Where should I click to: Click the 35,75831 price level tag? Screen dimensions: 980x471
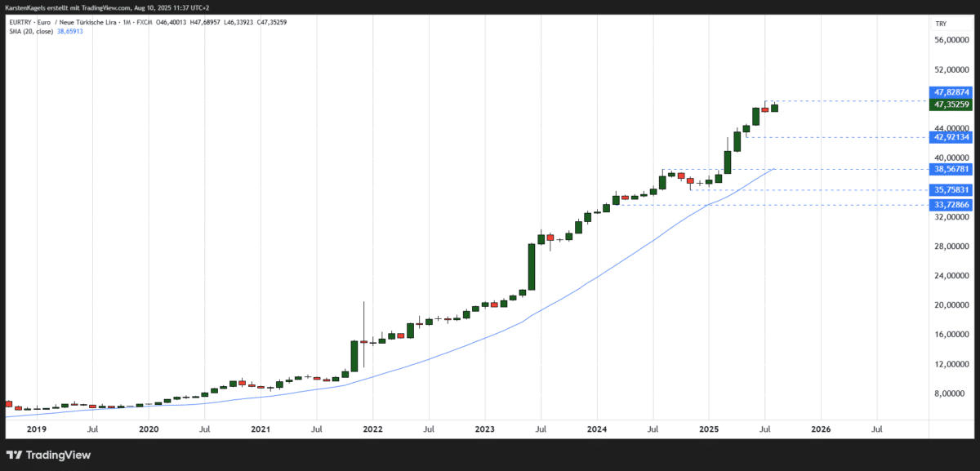(x=952, y=189)
